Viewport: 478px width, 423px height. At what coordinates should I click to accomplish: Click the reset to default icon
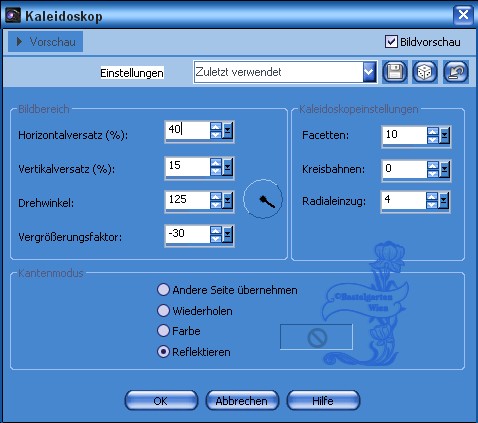pos(456,72)
